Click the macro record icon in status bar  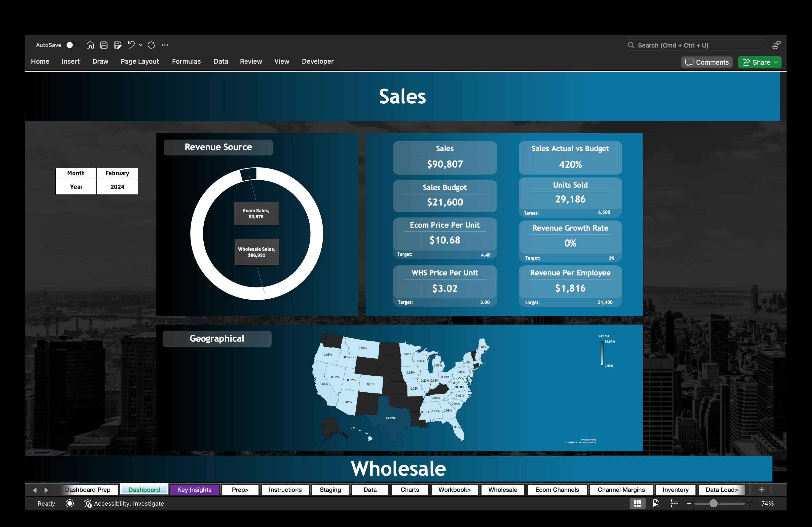point(70,503)
